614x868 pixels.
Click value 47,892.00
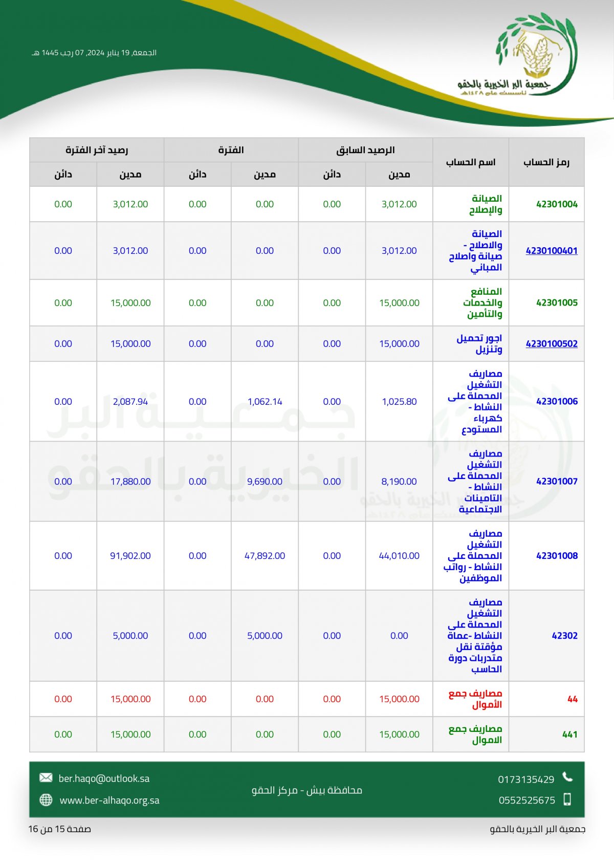[x=265, y=556]
